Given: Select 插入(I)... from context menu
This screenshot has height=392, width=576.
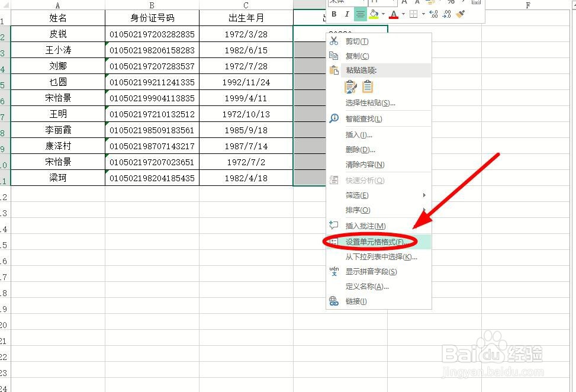Looking at the screenshot, I should [x=379, y=135].
